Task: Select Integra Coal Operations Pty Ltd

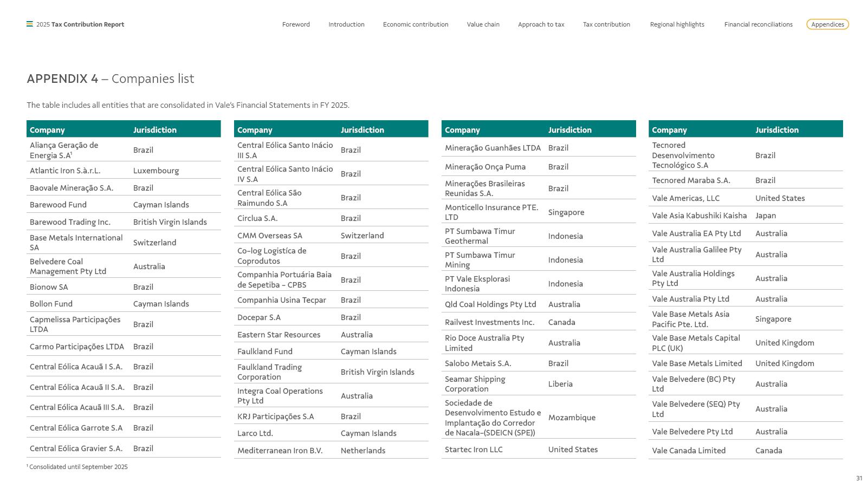Action: (x=280, y=396)
